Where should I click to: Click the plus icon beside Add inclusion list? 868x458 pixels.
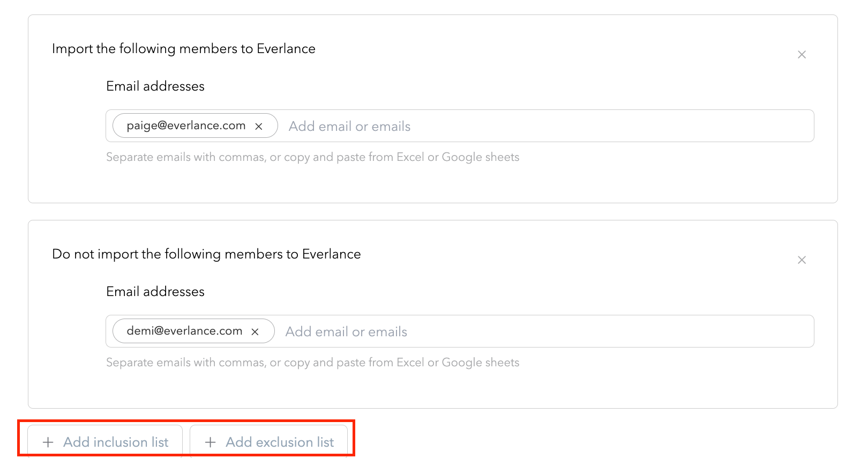click(x=48, y=442)
